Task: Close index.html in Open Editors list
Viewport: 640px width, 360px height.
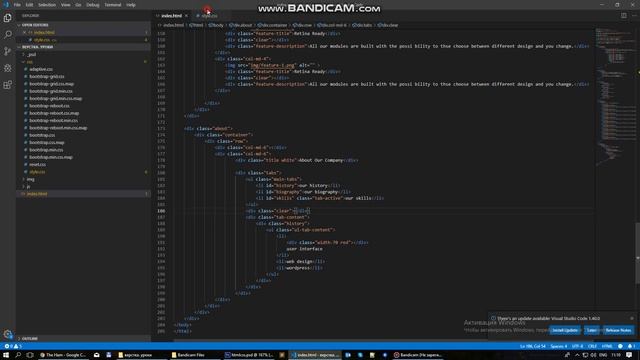Action: [x=24, y=32]
